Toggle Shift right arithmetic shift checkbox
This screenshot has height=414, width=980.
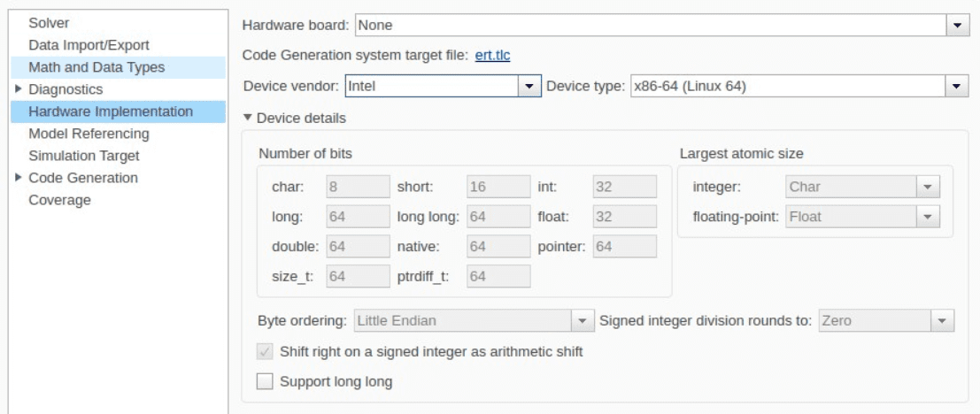tap(266, 352)
